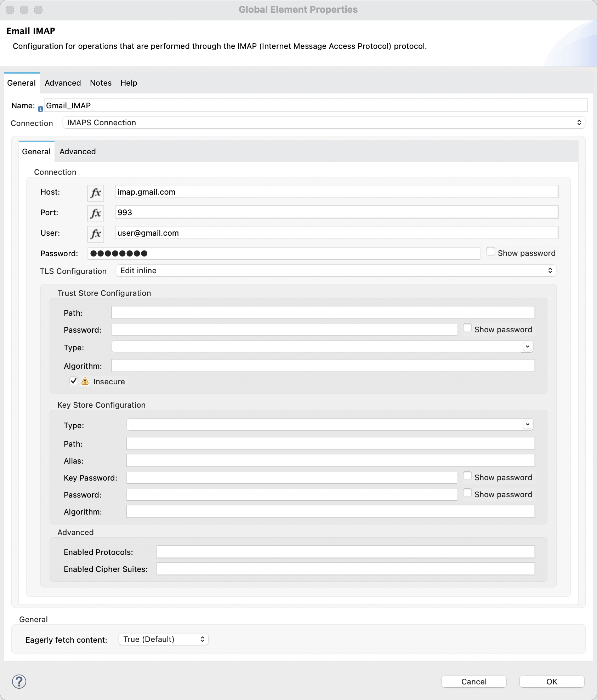Focus the Enabled Protocols input field
The width and height of the screenshot is (597, 700).
(345, 552)
